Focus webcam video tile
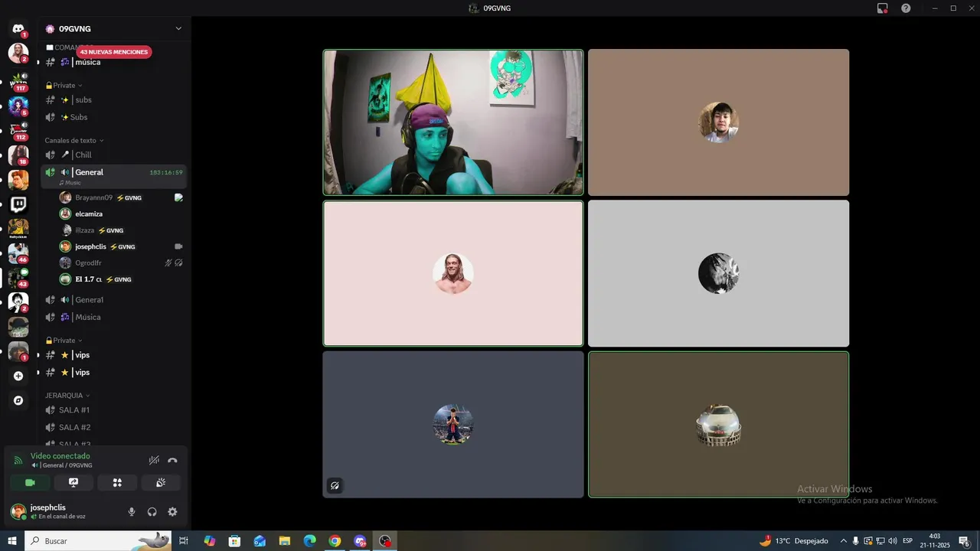This screenshot has width=980, height=551. coord(453,122)
